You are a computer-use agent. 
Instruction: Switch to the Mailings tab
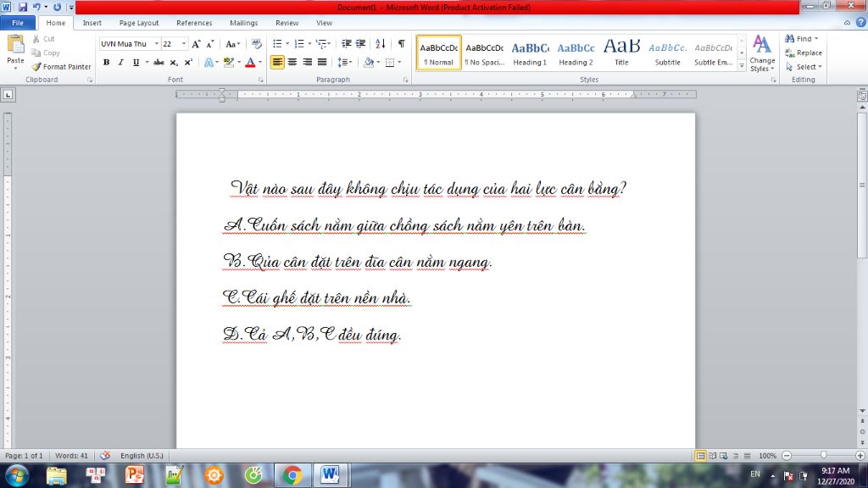pos(243,23)
